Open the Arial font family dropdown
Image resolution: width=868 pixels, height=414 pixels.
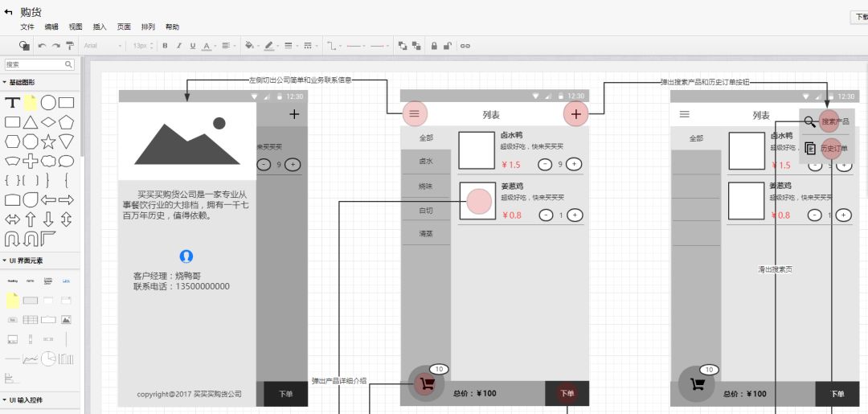(102, 46)
